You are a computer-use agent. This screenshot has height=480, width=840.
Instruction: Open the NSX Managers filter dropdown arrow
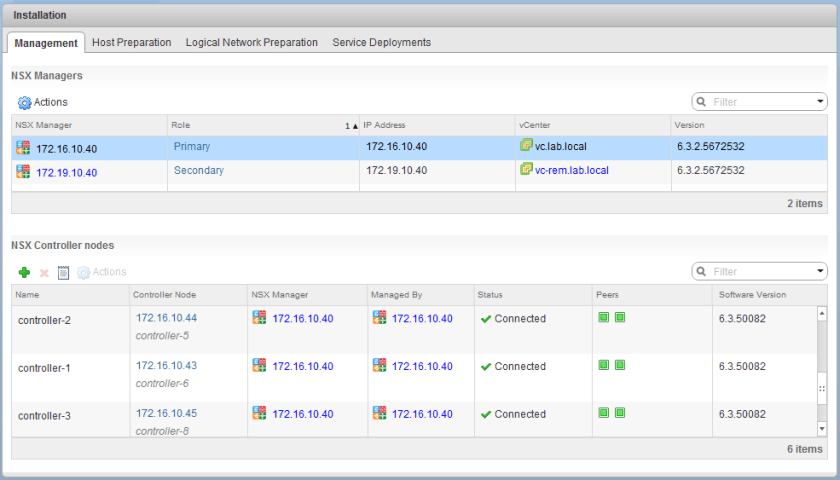(x=820, y=102)
